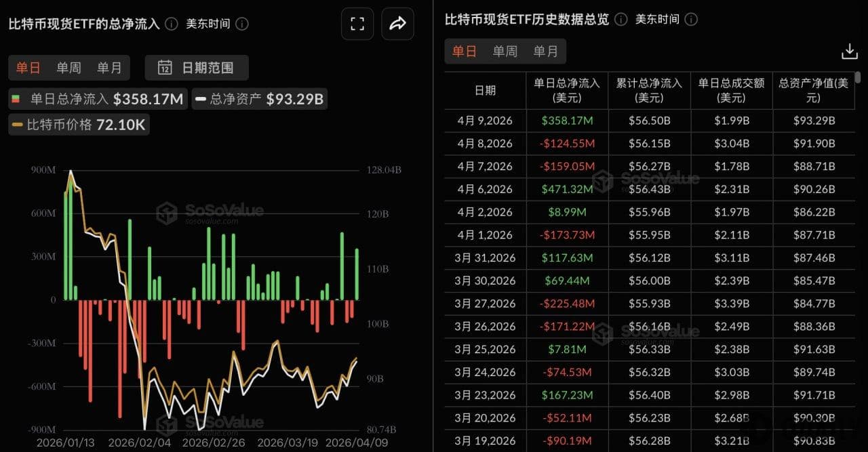The image size is (868, 452).
Task: Select 单月 tab above the chart
Action: click(109, 68)
